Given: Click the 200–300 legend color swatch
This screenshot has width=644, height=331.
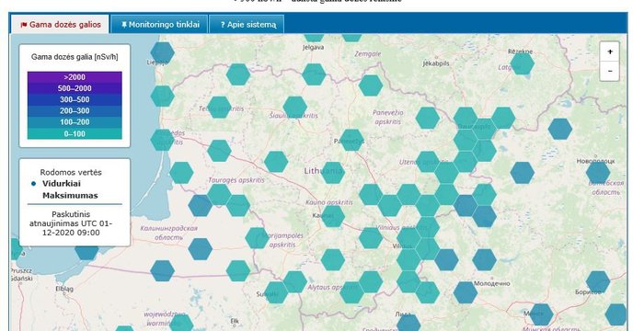Looking at the screenshot, I should 75,110.
